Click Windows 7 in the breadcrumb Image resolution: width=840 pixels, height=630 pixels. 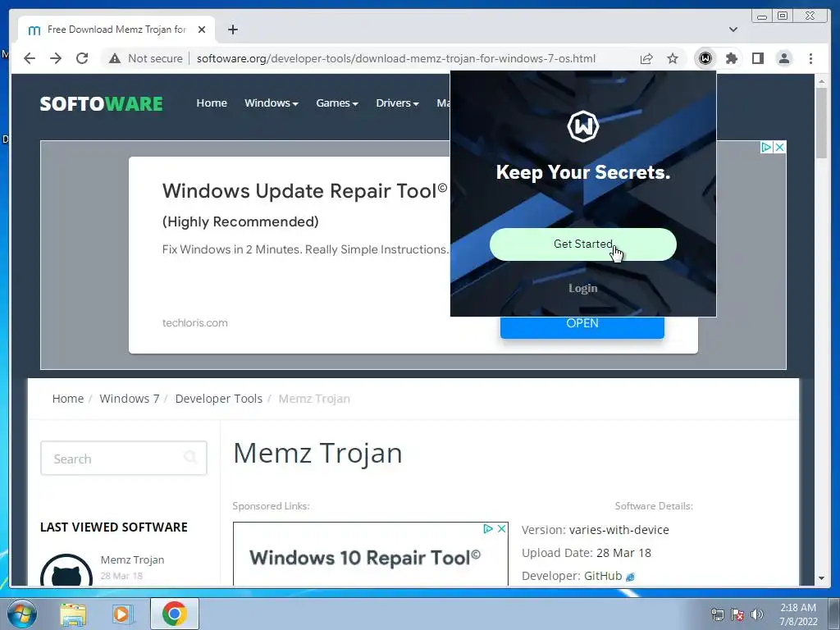point(130,399)
